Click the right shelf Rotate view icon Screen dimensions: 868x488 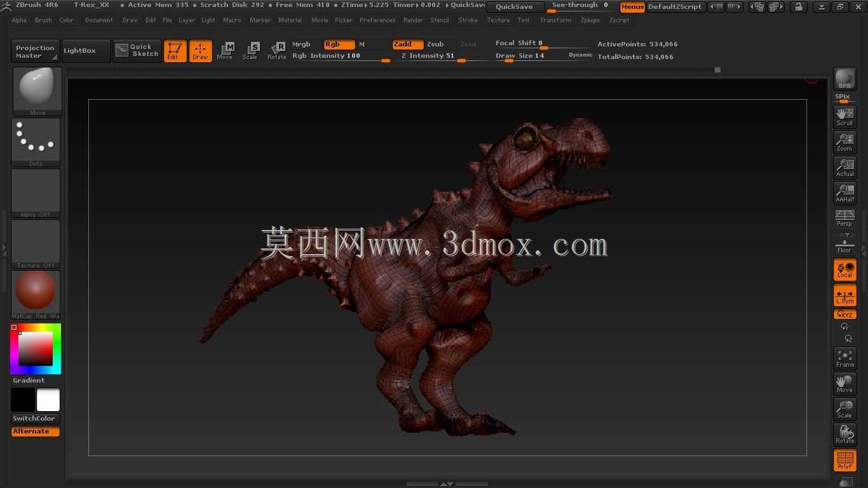pyautogui.click(x=844, y=435)
